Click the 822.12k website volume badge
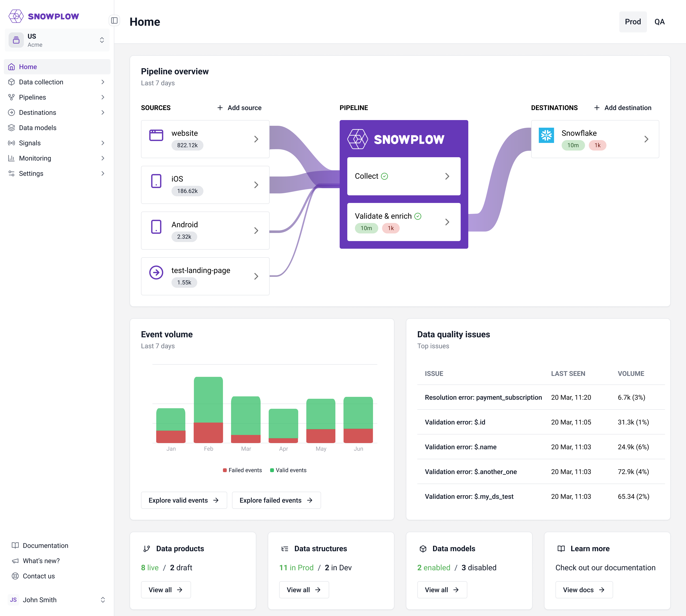The image size is (686, 616). tap(187, 145)
